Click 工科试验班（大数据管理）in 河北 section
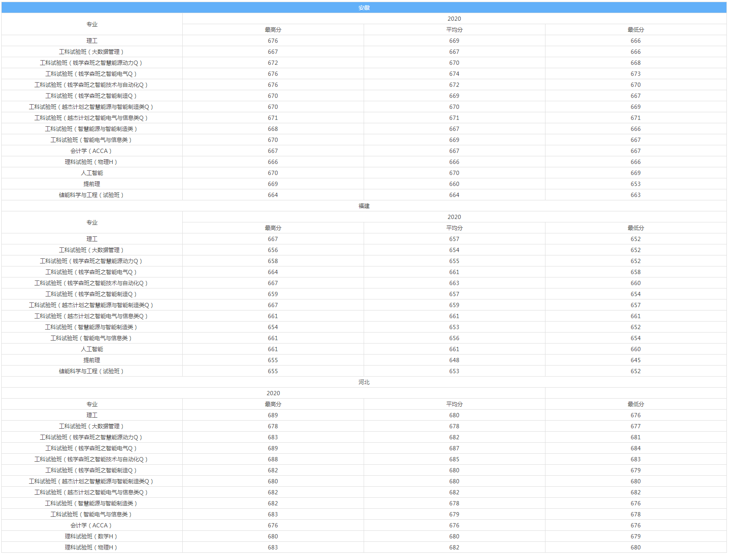The image size is (729, 560). click(x=91, y=426)
